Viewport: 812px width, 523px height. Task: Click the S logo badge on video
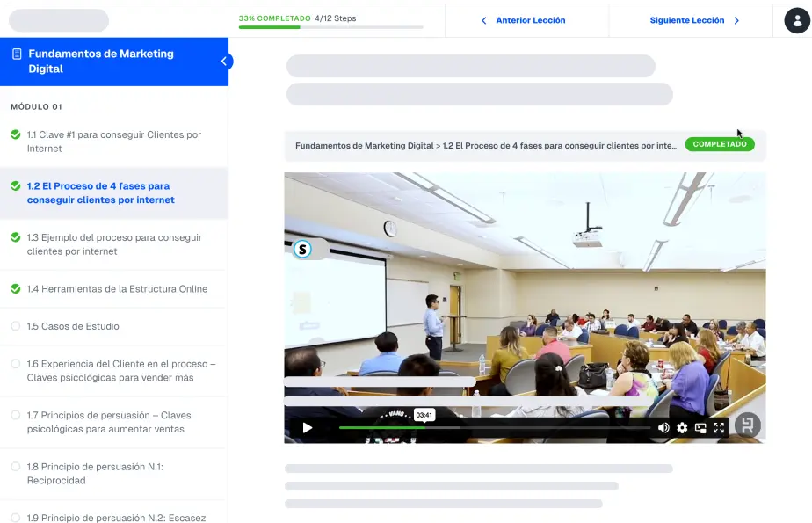point(303,250)
